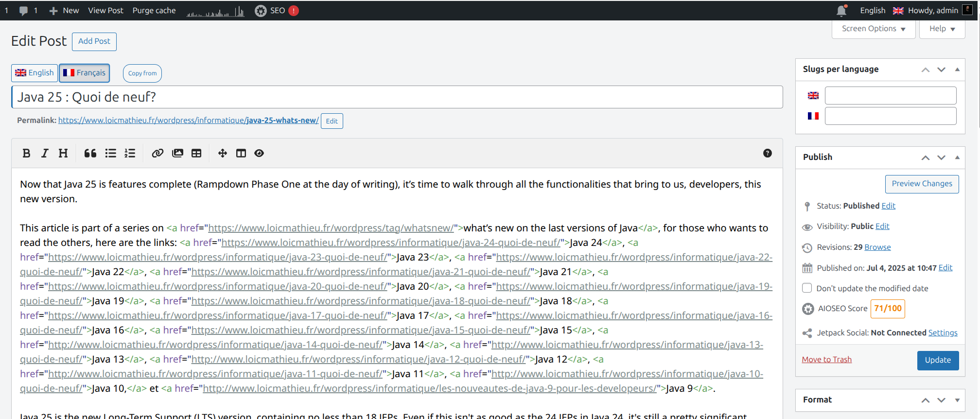Click the Update button

[938, 360]
